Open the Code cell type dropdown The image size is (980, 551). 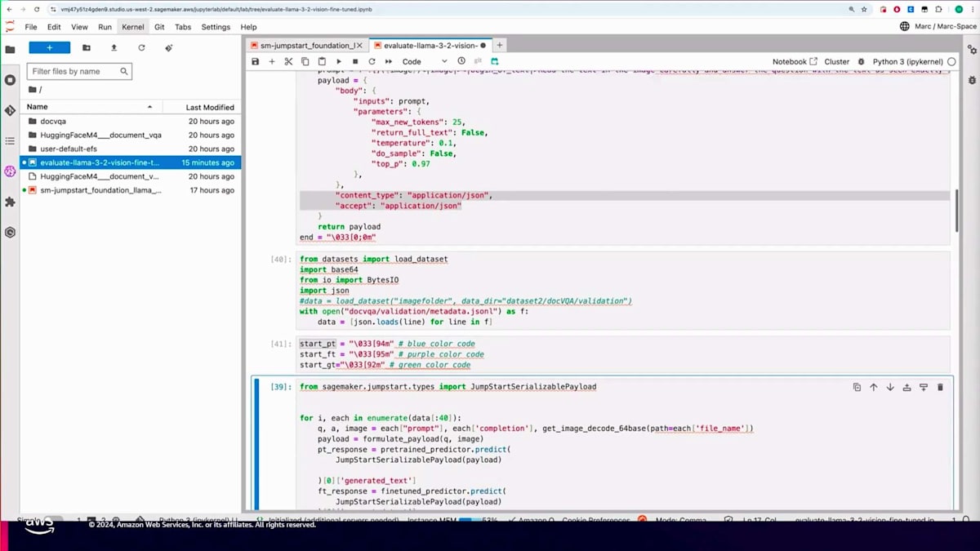coord(425,61)
